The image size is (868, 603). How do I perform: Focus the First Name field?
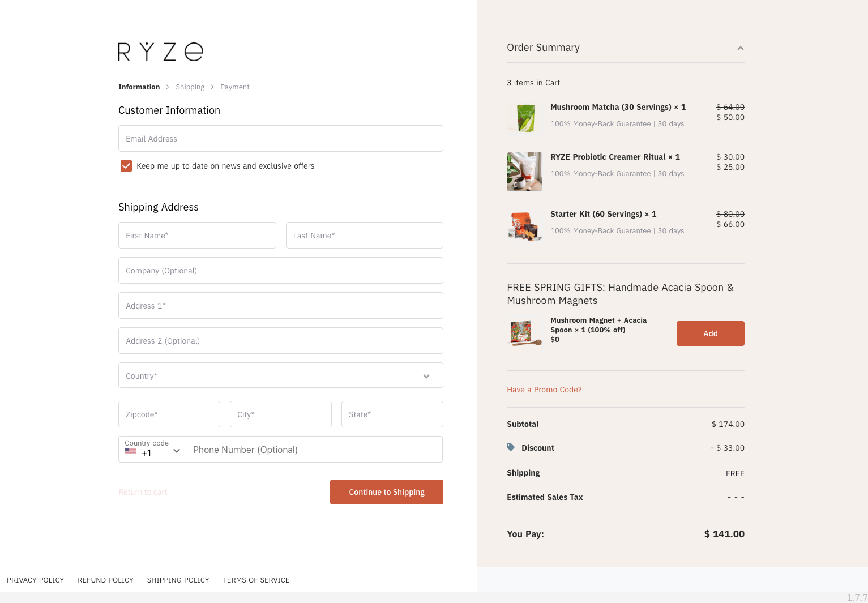[197, 235]
